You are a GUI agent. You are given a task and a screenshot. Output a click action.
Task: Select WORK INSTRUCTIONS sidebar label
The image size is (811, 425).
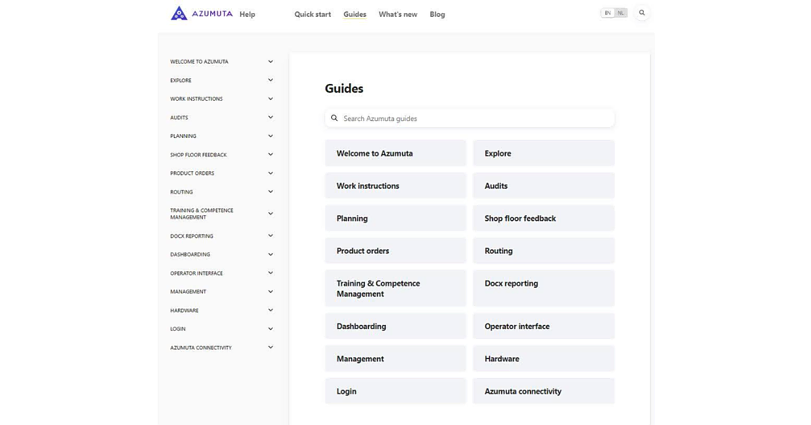[197, 99]
